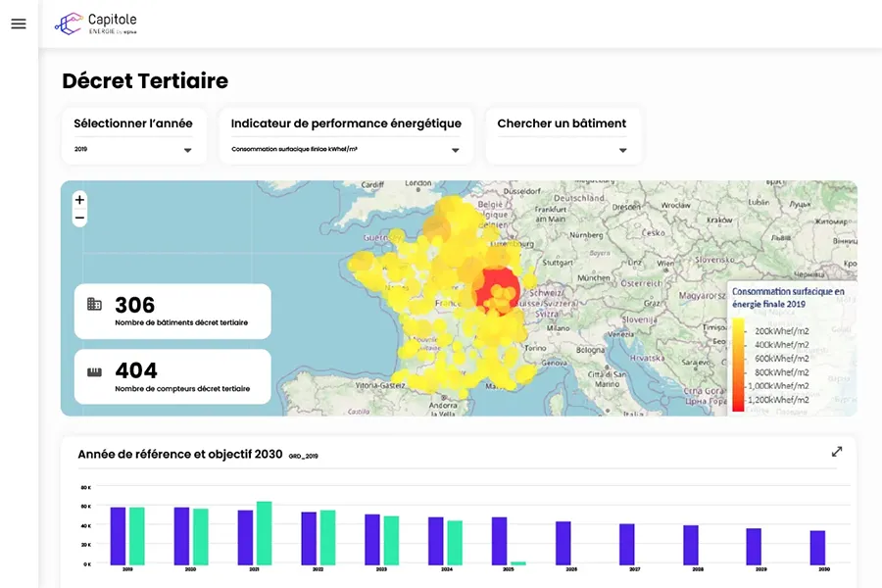Expand the Chercher un bâtiment dropdown
882x588 pixels.
(x=622, y=150)
